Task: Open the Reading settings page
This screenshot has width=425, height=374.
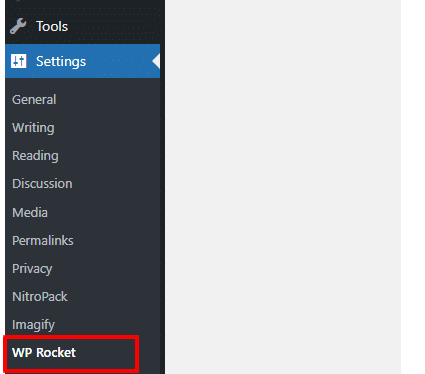Action: [35, 156]
